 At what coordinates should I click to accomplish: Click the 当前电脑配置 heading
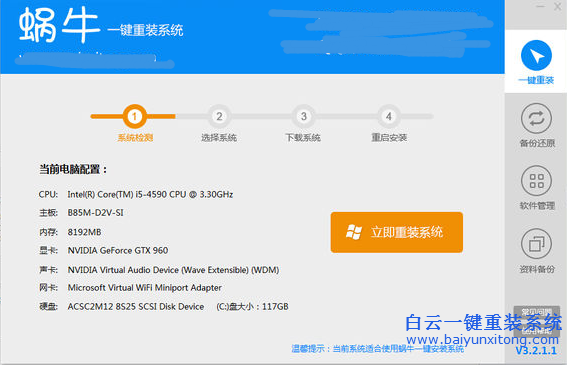(x=73, y=169)
